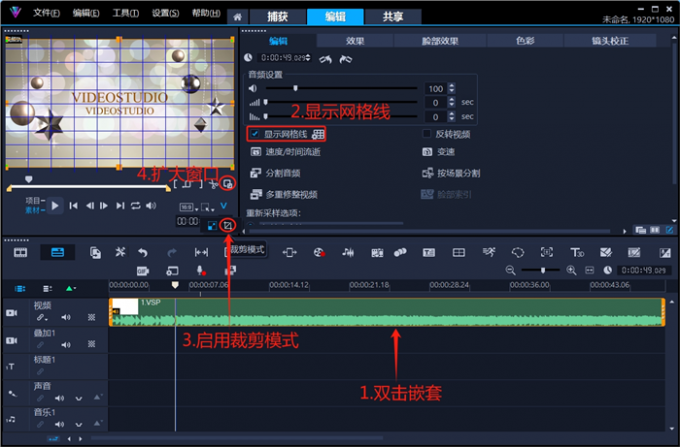
Task: Rotate video right icon
Action: [x=346, y=59]
